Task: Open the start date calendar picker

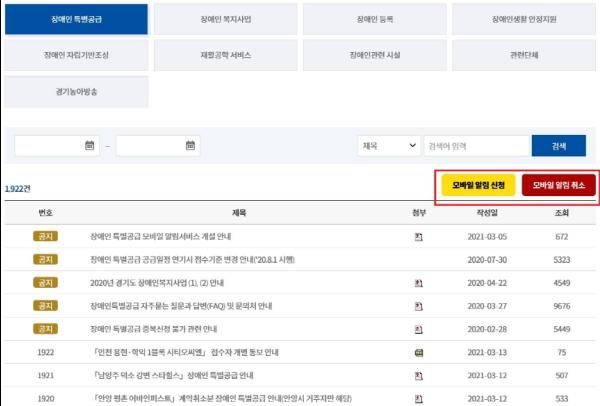Action: (x=90, y=146)
